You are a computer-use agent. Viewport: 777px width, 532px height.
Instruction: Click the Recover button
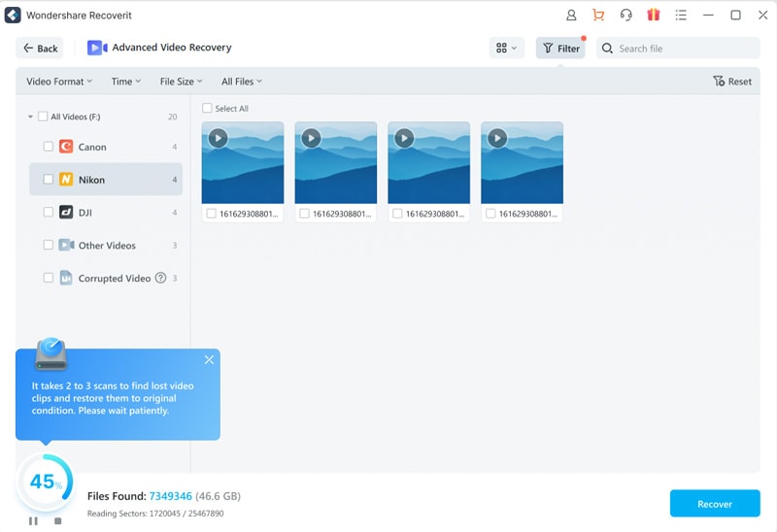[x=715, y=504]
